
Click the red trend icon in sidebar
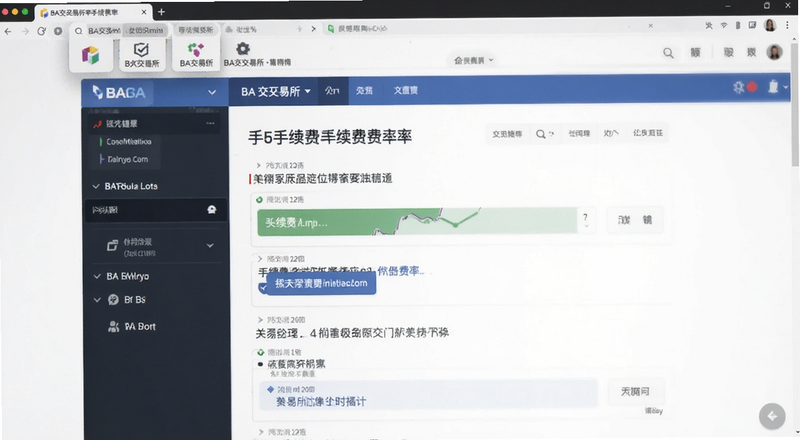tap(97, 124)
